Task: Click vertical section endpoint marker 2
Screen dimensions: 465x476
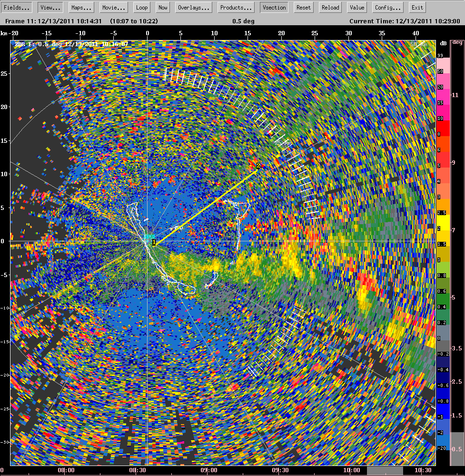Action: (258, 165)
